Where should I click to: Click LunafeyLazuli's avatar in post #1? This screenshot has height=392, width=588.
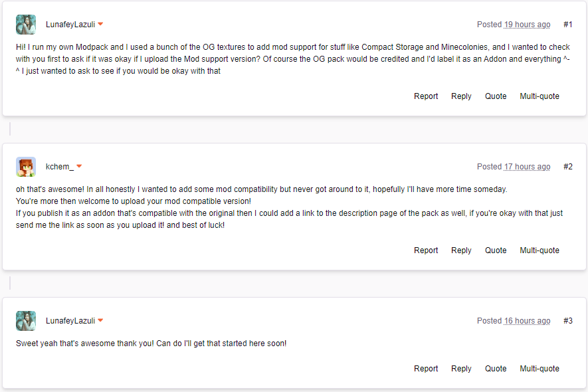point(26,25)
